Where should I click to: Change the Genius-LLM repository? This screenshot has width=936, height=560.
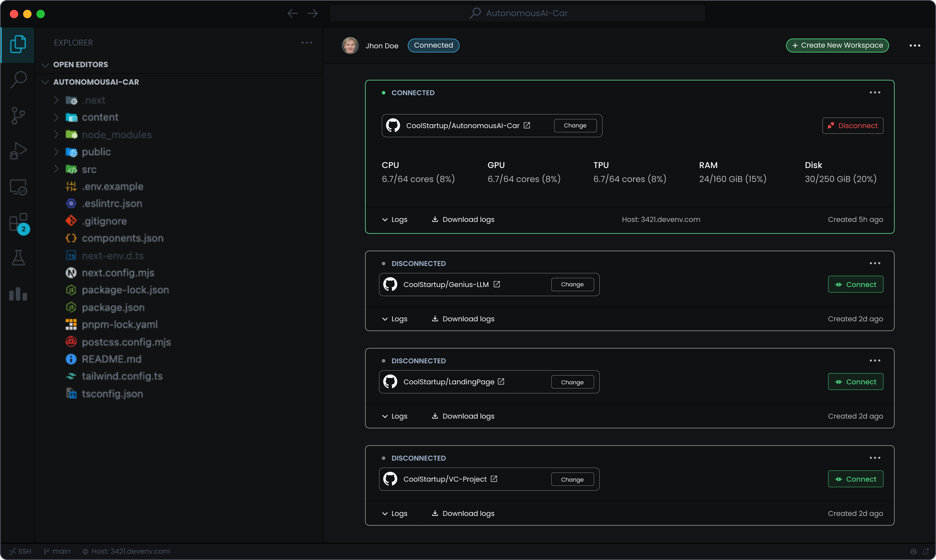(x=572, y=284)
